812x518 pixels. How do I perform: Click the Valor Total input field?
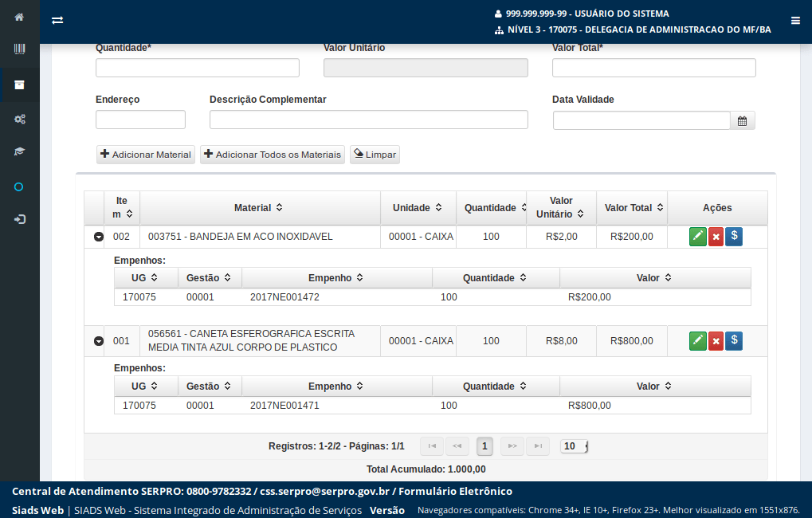654,68
